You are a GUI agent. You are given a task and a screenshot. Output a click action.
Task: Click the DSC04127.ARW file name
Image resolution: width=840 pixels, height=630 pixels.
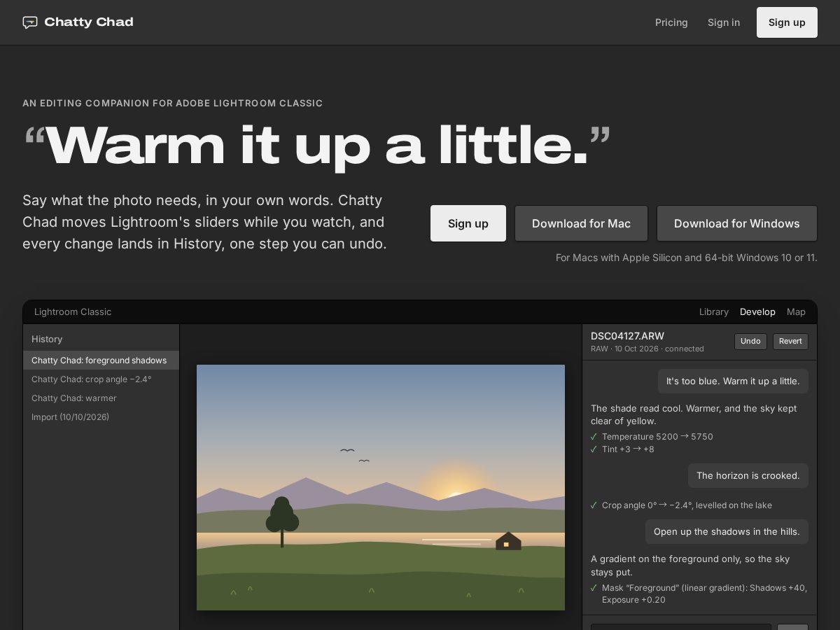point(627,336)
